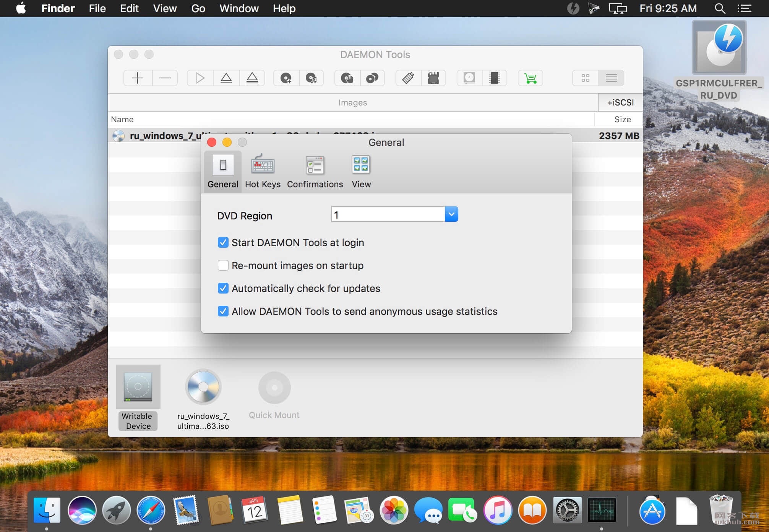
Task: Open the Finder menu
Action: [x=58, y=8]
